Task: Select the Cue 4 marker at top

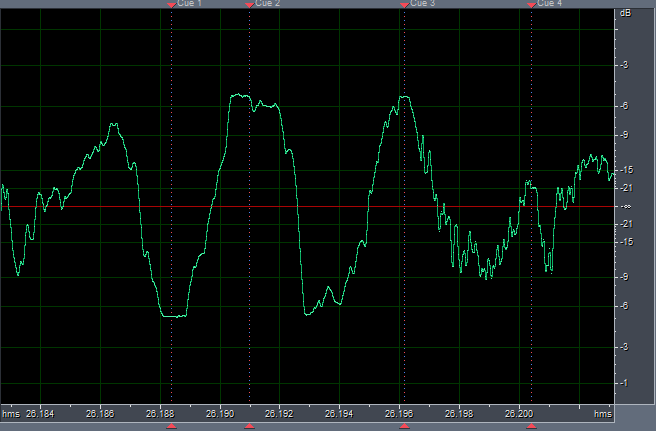Action: (531, 5)
